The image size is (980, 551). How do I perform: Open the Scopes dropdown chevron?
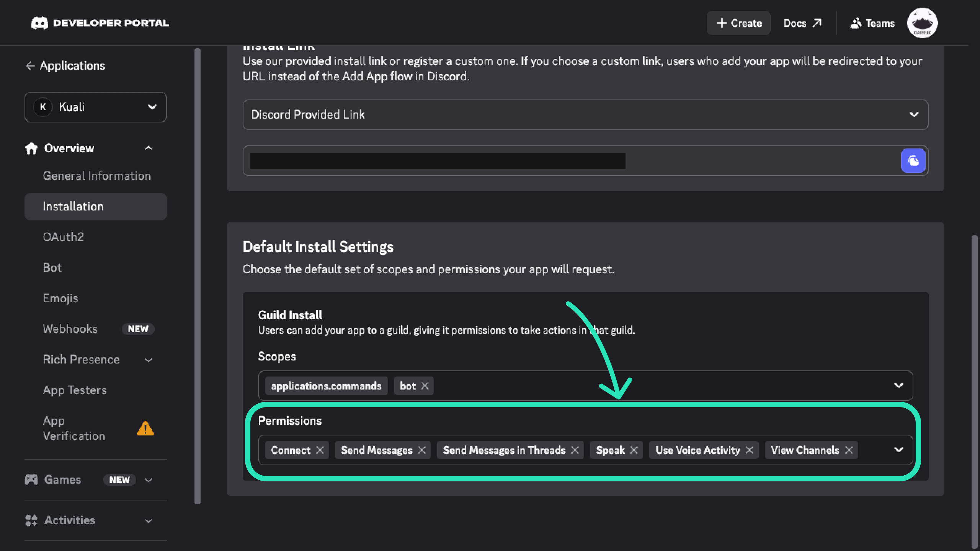point(898,385)
